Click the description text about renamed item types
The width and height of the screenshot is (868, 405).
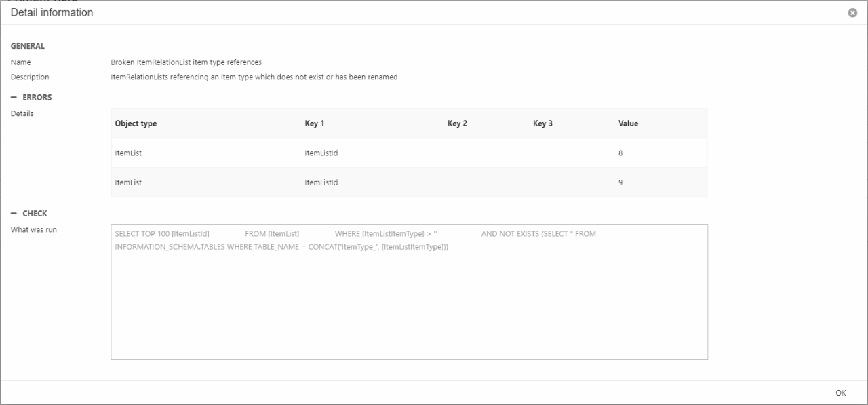pos(254,77)
